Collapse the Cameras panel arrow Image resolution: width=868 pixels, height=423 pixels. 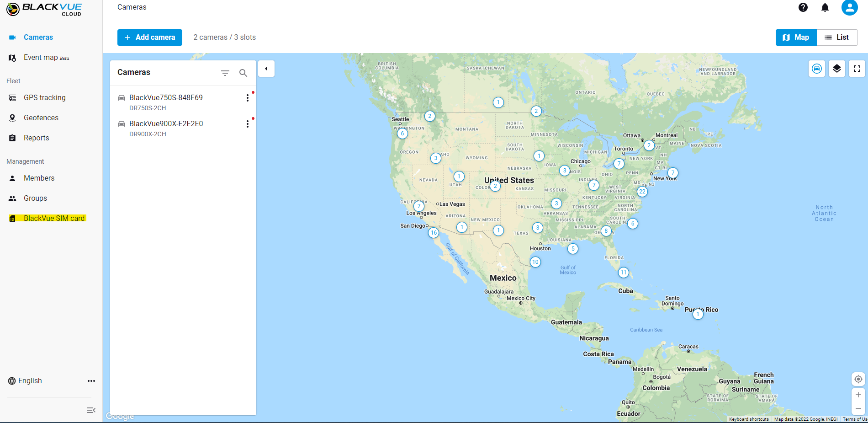pos(266,69)
